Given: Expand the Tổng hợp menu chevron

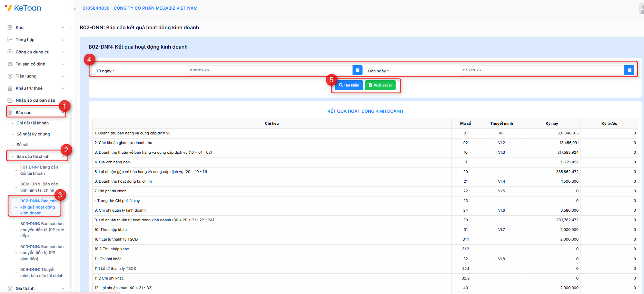Looking at the screenshot, I should (x=63, y=40).
